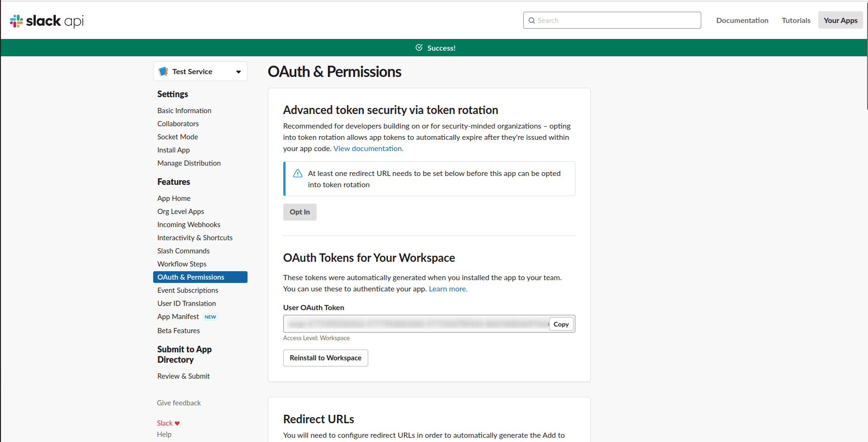Go to Your Apps
Viewport: 868px width, 442px height.
pyautogui.click(x=840, y=20)
